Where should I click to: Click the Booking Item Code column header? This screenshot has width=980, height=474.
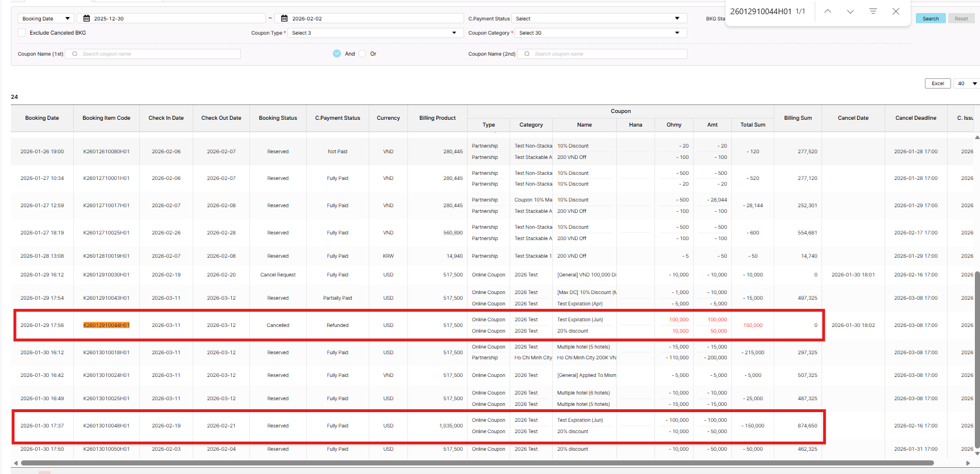click(106, 118)
